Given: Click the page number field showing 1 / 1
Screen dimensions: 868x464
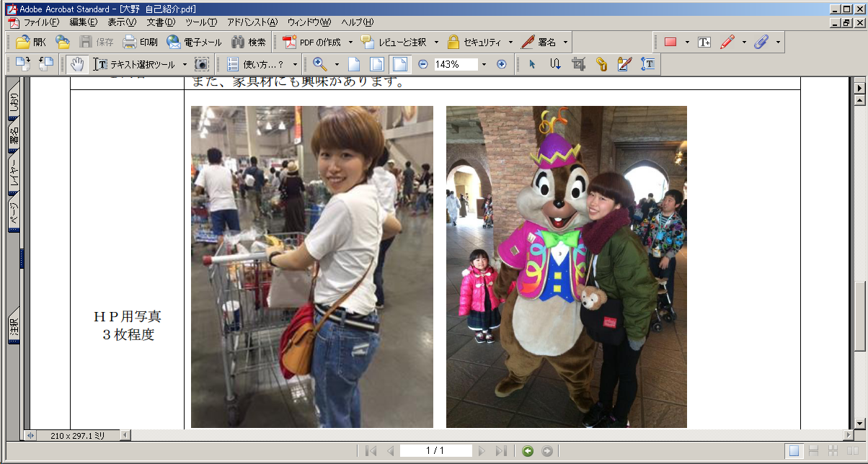Looking at the screenshot, I should pos(435,451).
